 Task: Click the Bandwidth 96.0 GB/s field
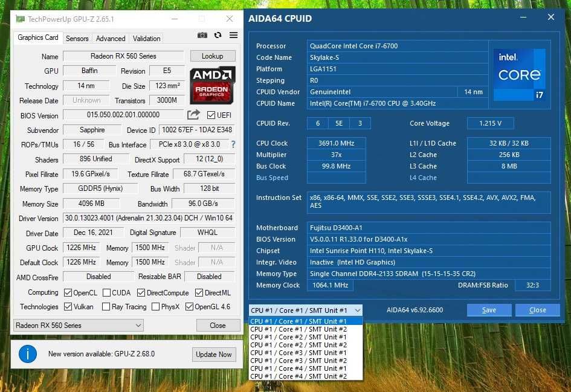(203, 204)
